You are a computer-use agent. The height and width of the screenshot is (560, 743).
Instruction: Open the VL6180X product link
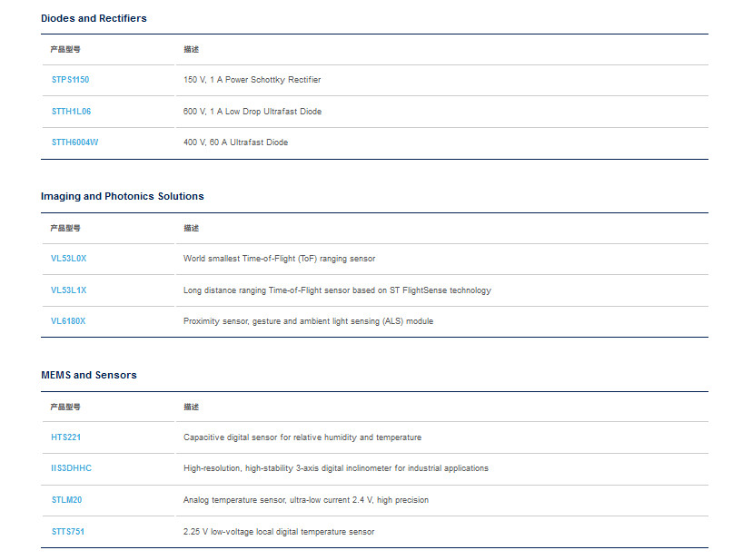point(68,321)
